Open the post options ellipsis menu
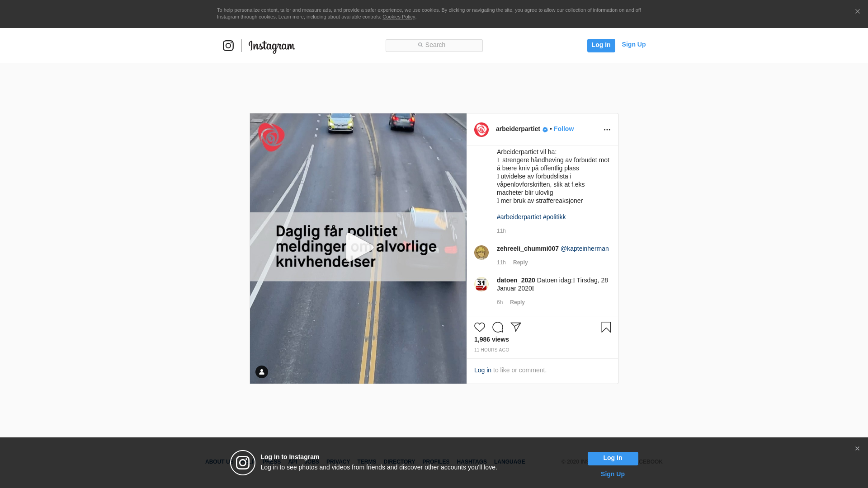The height and width of the screenshot is (488, 868). point(607,130)
